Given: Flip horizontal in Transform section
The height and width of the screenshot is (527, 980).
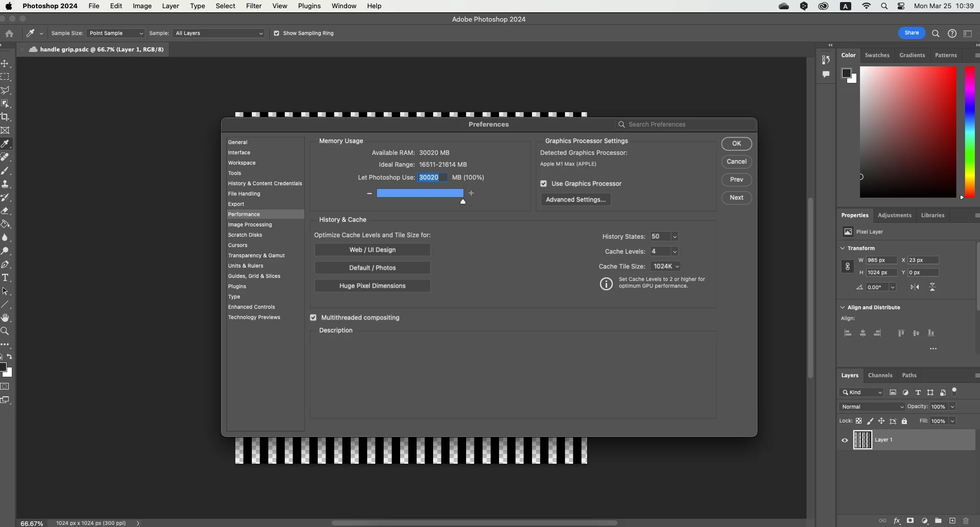Looking at the screenshot, I should (915, 287).
